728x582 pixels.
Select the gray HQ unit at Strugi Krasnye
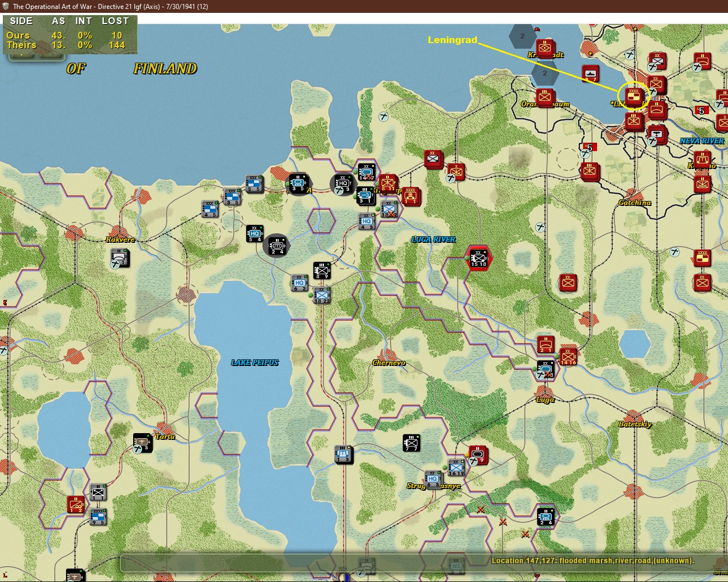pos(433,479)
